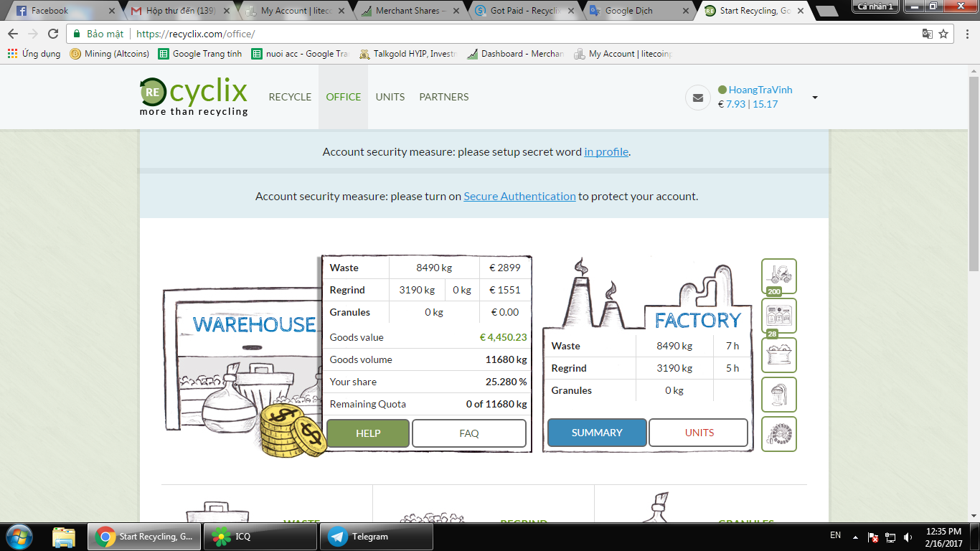The image size is (980, 551).
Task: Open the nuoi acc Google sheet bookmark
Action: pyautogui.click(x=301, y=54)
